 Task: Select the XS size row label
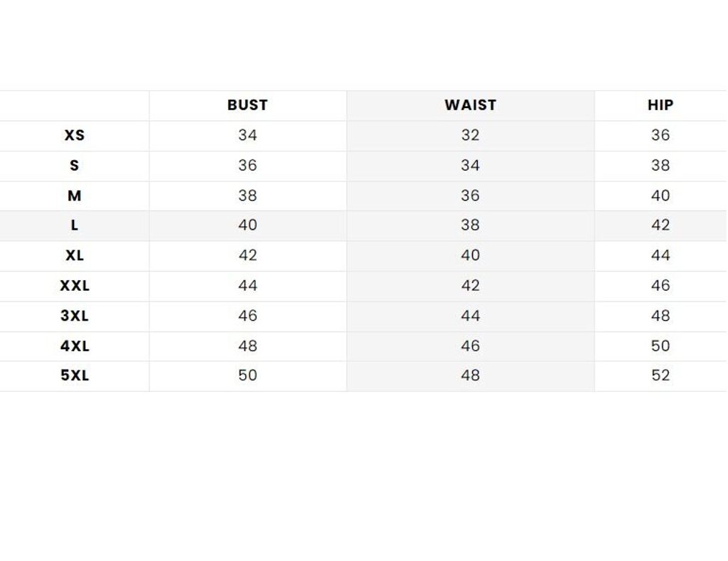point(74,135)
